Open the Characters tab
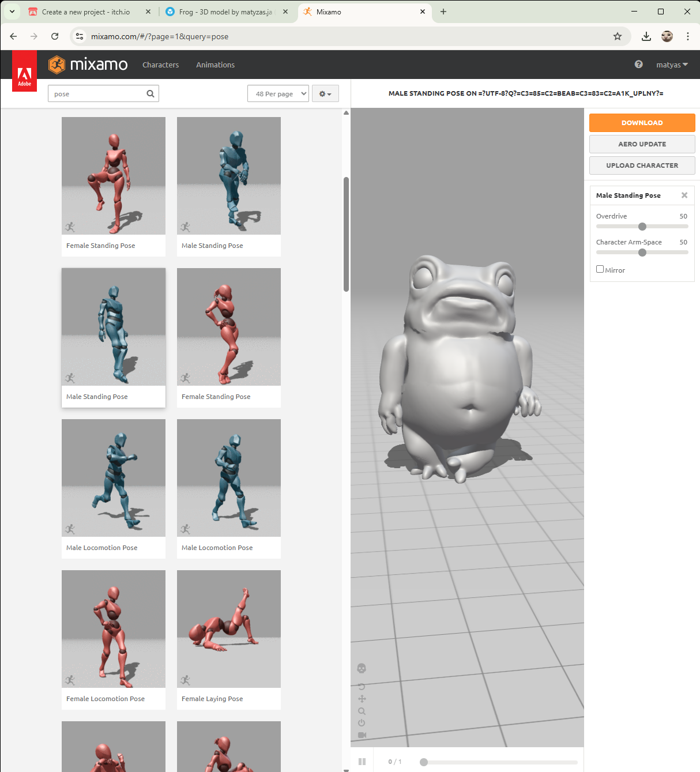This screenshot has height=772, width=700. point(160,65)
